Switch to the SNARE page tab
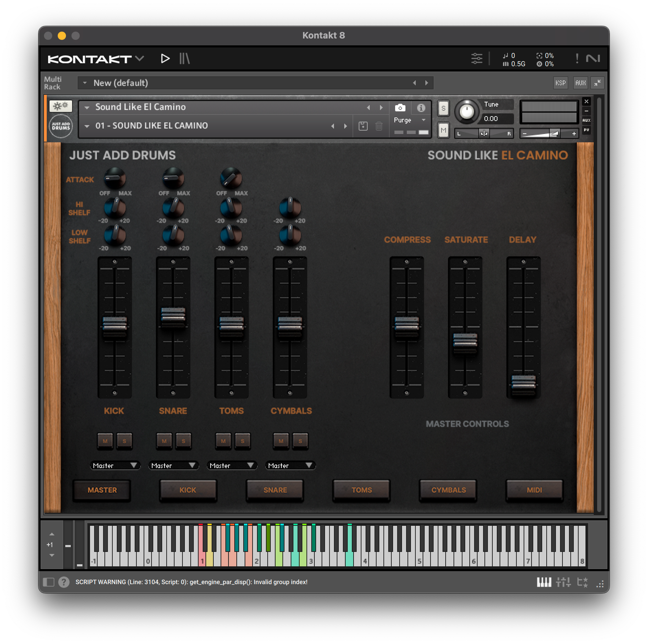Image resolution: width=648 pixels, height=644 pixels. [275, 490]
